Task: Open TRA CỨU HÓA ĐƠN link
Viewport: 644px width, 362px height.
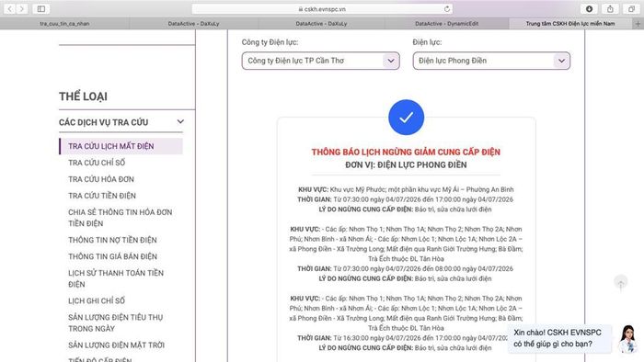Action: coord(101,179)
